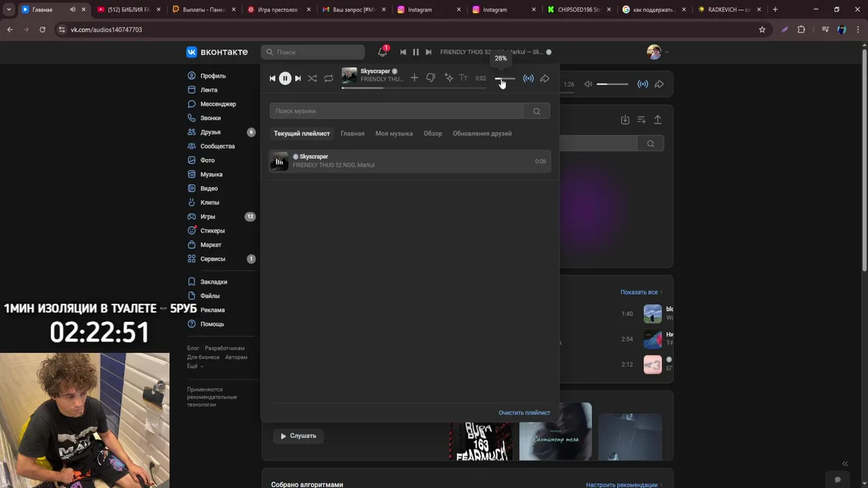This screenshot has height=488, width=868.
Task: Dislike the current track with thumbs-down icon
Action: click(x=431, y=78)
